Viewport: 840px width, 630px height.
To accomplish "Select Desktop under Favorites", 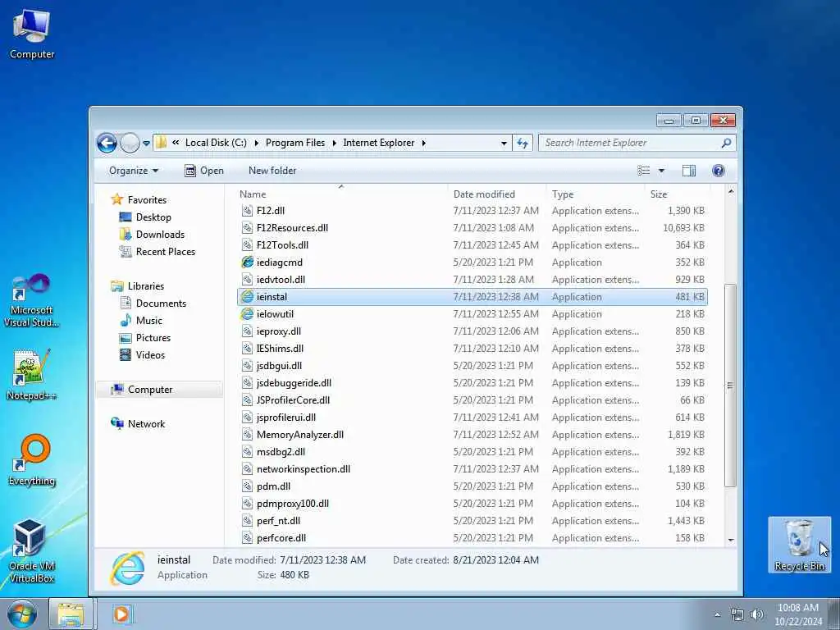I will click(145, 217).
